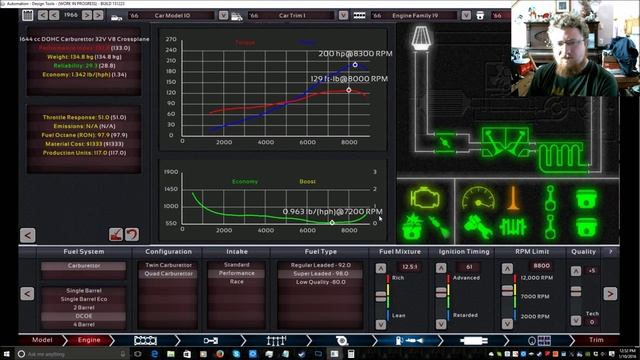This screenshot has height=360, width=640.
Task: Increase fuel mixture richness with up arrow
Action: click(380, 269)
